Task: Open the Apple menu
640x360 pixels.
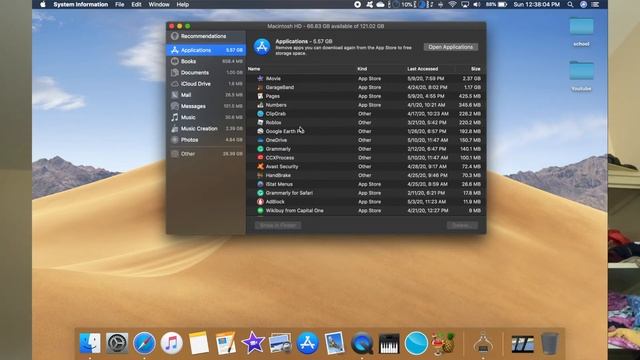Action: point(43,4)
